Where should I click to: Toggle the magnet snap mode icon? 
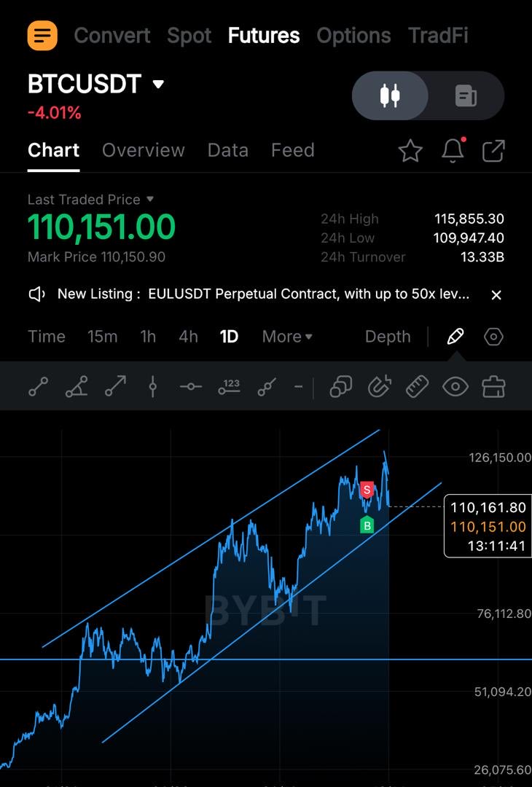[x=380, y=387]
